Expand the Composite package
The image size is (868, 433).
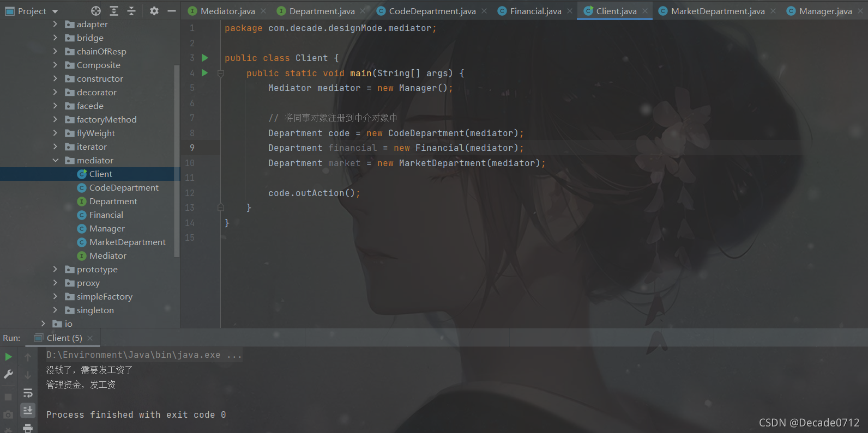pos(55,65)
